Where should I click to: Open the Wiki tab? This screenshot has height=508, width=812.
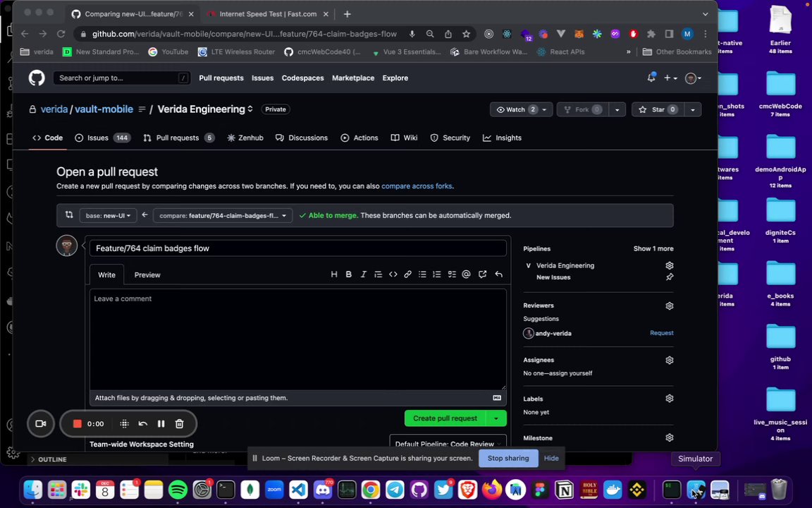point(404,138)
